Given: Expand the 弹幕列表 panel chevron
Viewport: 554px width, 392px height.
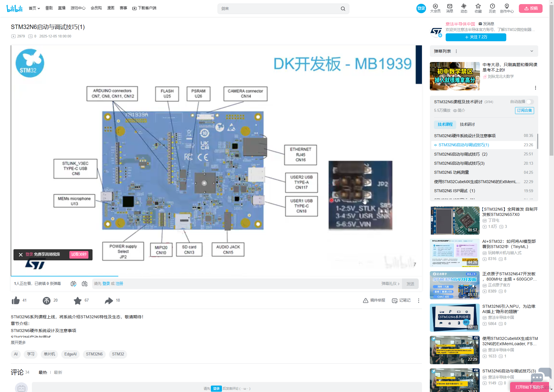Looking at the screenshot, I should tap(532, 51).
